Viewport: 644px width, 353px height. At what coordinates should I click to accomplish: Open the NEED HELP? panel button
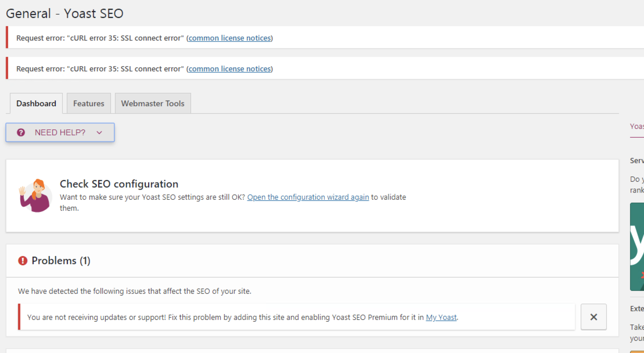pyautogui.click(x=60, y=132)
